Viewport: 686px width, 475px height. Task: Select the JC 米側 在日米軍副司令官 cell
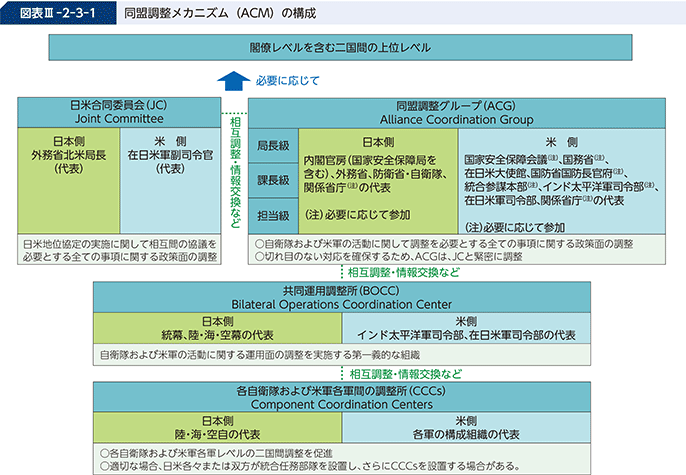(x=169, y=177)
